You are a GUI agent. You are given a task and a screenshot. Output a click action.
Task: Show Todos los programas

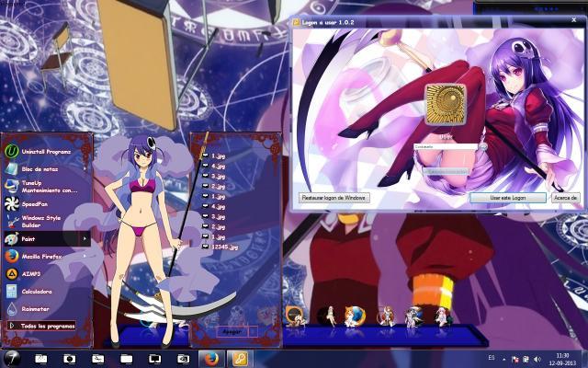[41, 326]
